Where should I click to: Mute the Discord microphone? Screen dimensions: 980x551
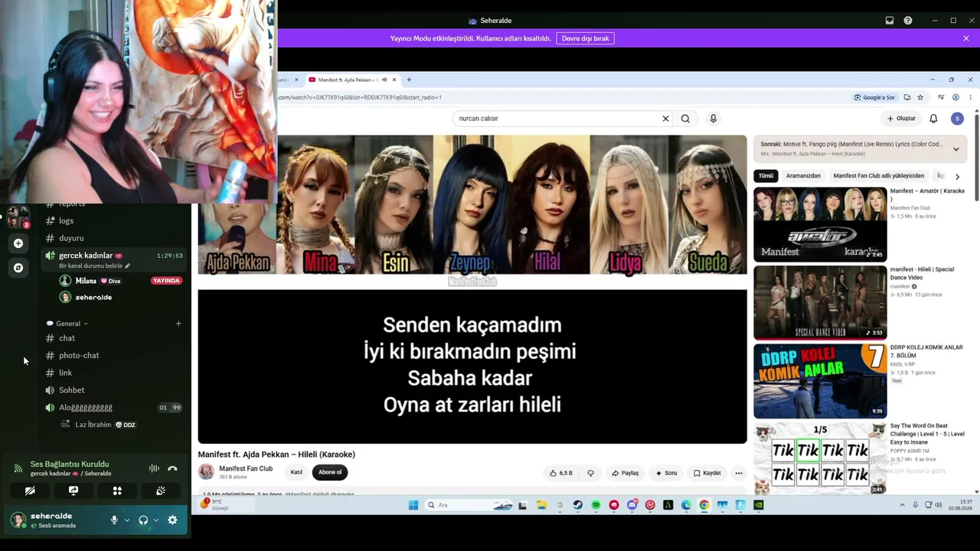click(x=114, y=520)
